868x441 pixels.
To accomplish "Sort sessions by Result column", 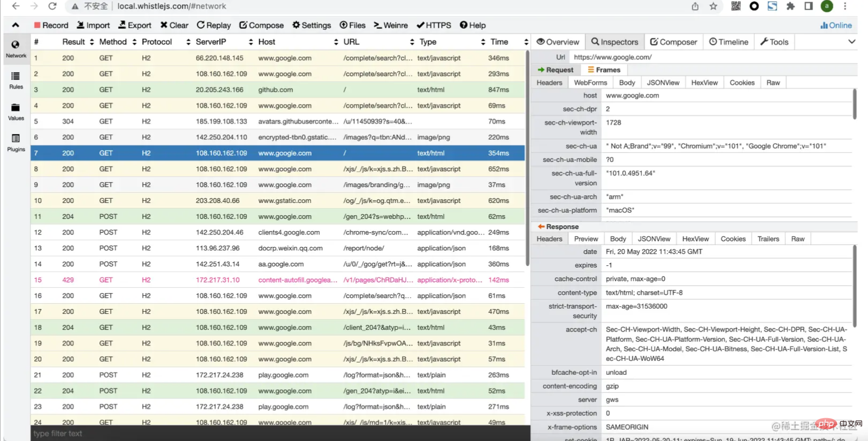I will (74, 42).
